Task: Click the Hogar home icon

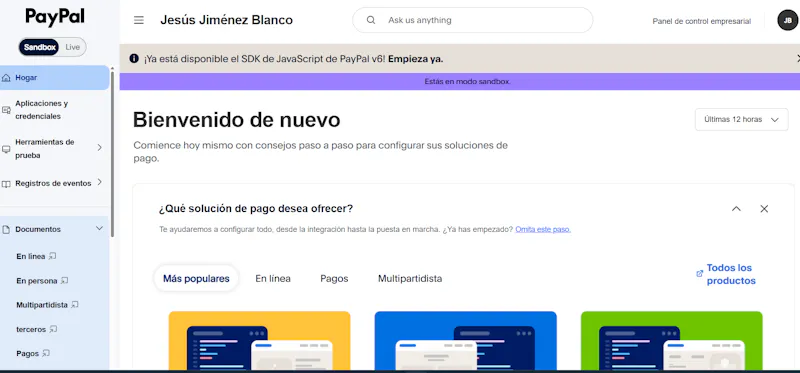Action: coord(6,78)
